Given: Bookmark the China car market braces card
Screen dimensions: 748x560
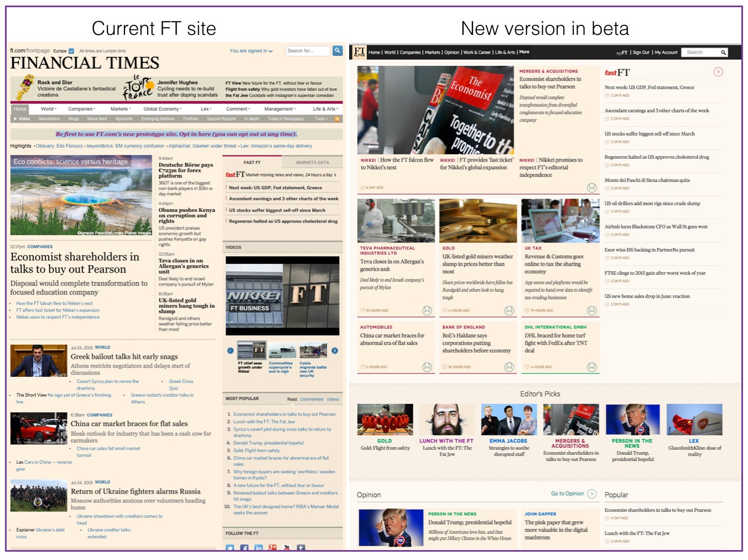Looking at the screenshot, I should 427,367.
